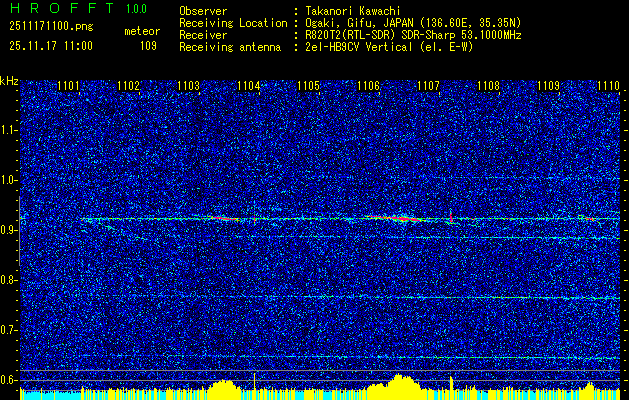Click time marker 1110
The height and width of the screenshot is (400, 629).
click(608, 86)
